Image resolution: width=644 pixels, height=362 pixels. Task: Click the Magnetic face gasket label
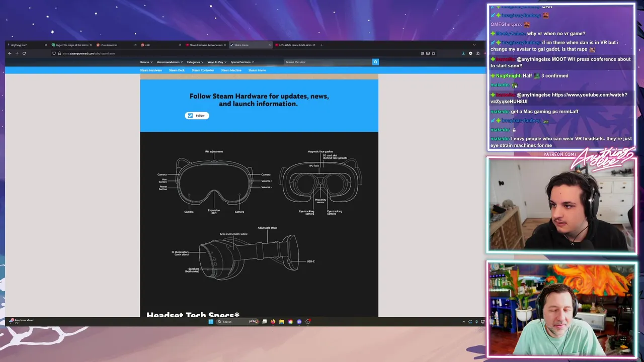(320, 151)
